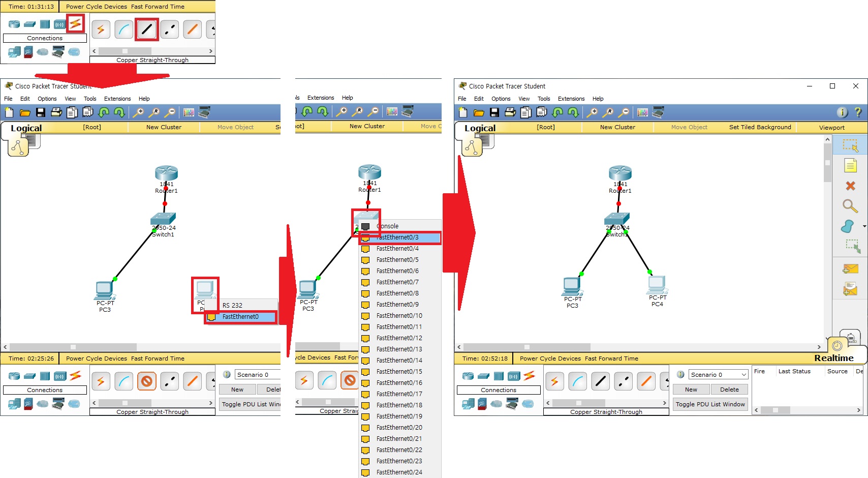Select the Console entry in the switch port list

[x=399, y=226]
